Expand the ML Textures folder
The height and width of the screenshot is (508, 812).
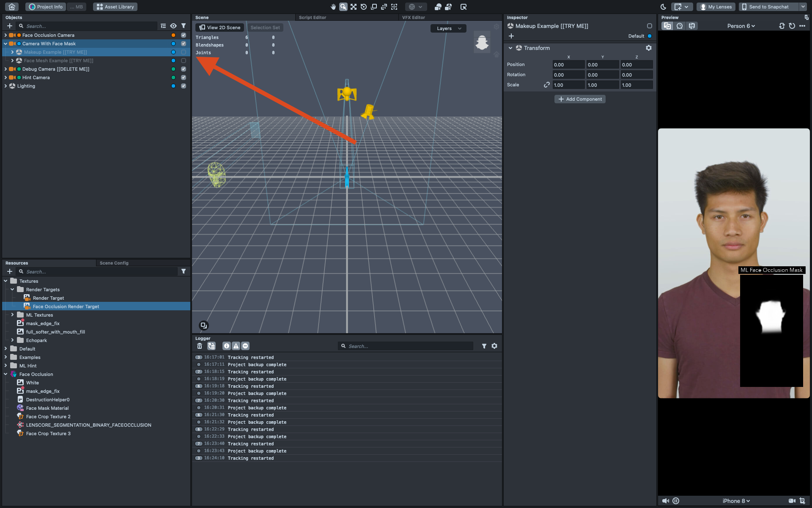12,315
